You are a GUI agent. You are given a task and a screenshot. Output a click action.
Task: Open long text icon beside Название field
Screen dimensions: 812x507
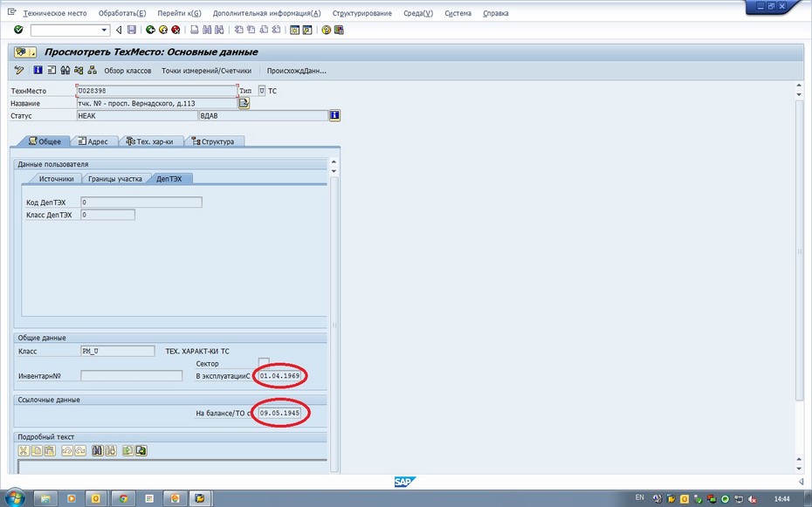[244, 103]
